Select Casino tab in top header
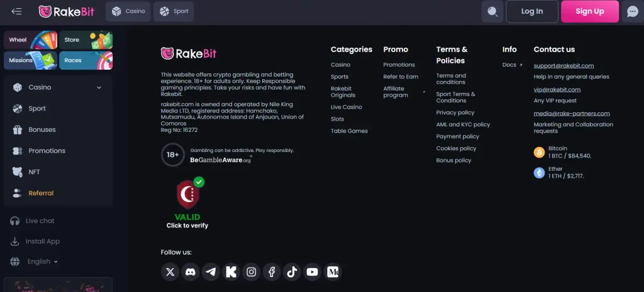The height and width of the screenshot is (292, 644). pos(128,11)
